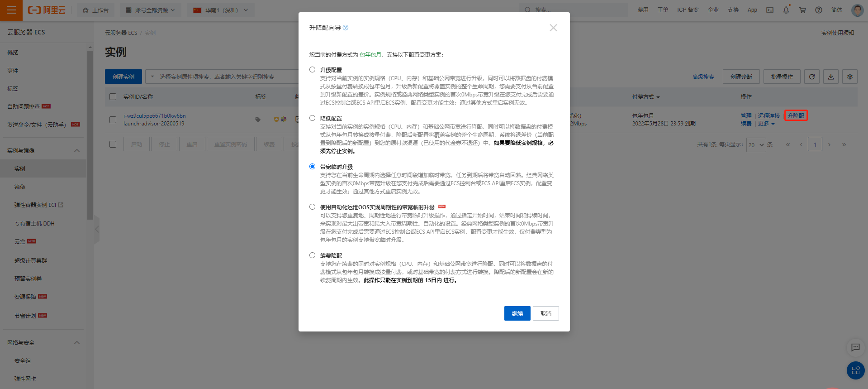Open the App menu item
The image size is (868, 389).
coord(752,10)
